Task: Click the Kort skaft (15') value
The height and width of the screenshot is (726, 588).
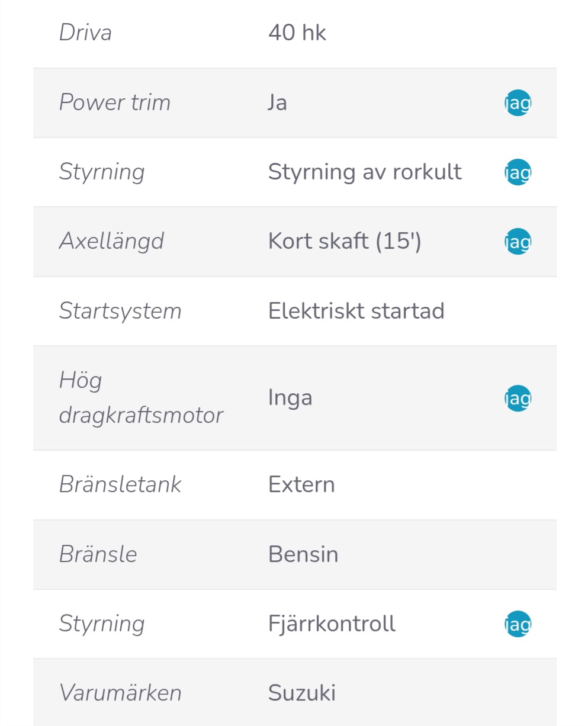Action: pyautogui.click(x=345, y=241)
